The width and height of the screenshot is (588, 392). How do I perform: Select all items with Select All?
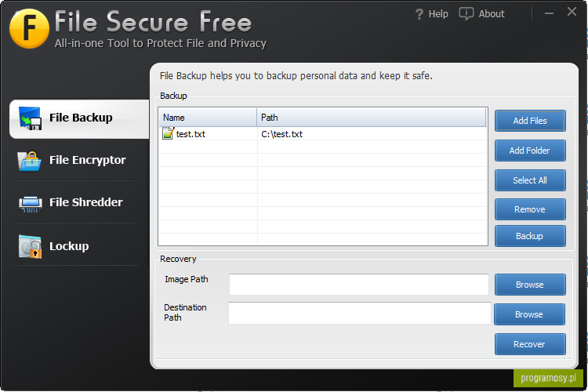click(530, 180)
